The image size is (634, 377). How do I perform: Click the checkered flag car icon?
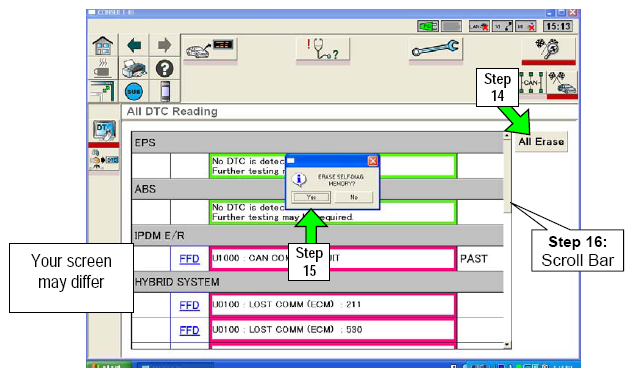tap(562, 84)
